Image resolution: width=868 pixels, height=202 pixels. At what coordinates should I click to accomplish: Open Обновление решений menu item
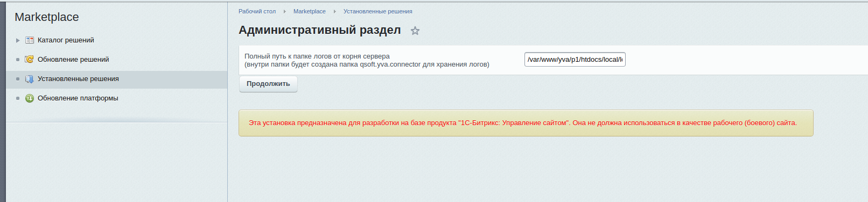pos(73,60)
